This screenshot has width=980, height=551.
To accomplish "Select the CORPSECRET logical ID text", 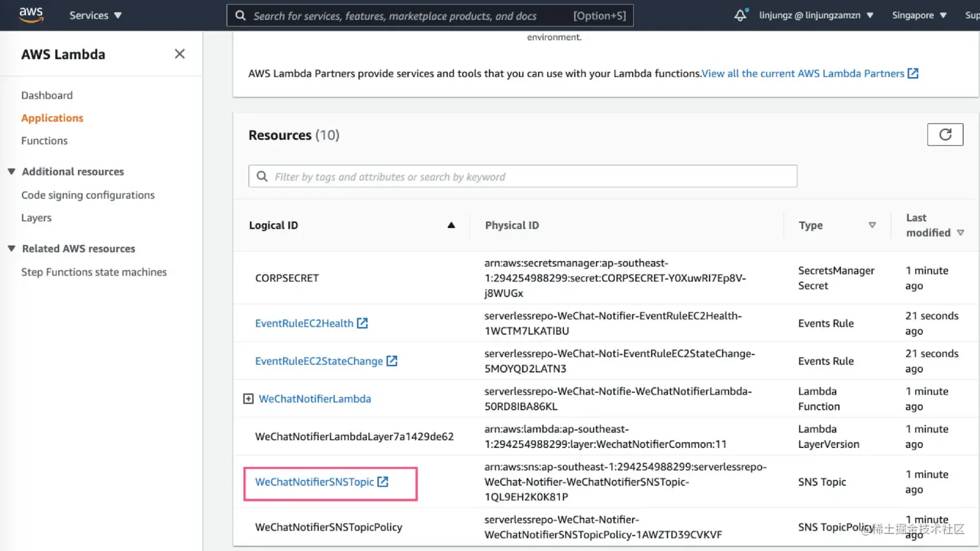I will 286,278.
